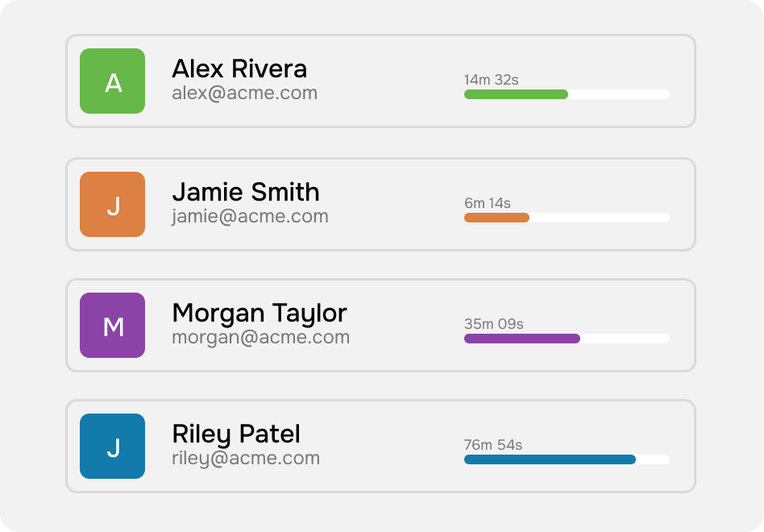Click the alex@acme.com email address
The height and width of the screenshot is (532, 764).
coord(245,93)
